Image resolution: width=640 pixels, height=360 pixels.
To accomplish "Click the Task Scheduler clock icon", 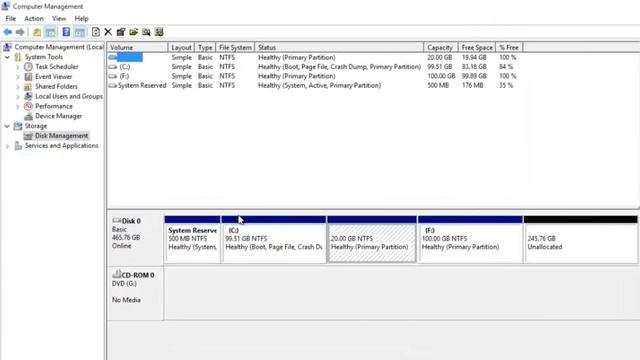I will point(28,67).
